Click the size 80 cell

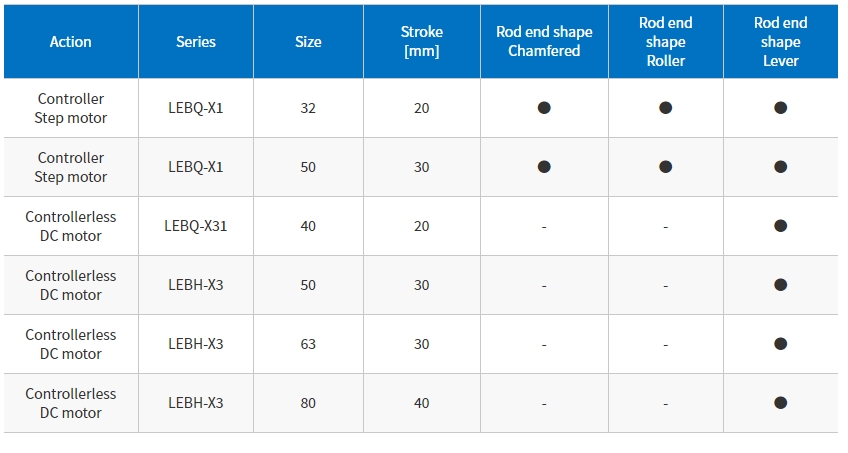[308, 403]
